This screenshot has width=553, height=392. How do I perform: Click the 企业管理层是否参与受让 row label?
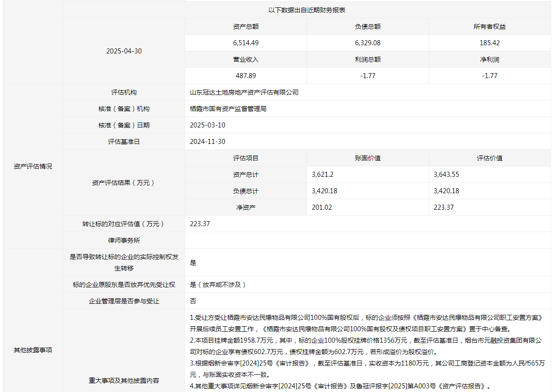[124, 301]
